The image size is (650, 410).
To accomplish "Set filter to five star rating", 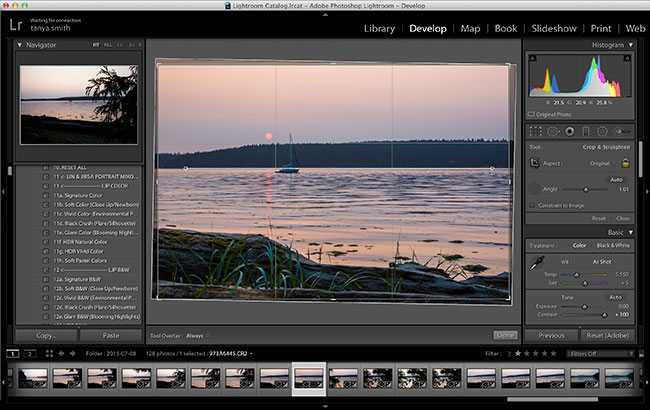I will coord(553,354).
